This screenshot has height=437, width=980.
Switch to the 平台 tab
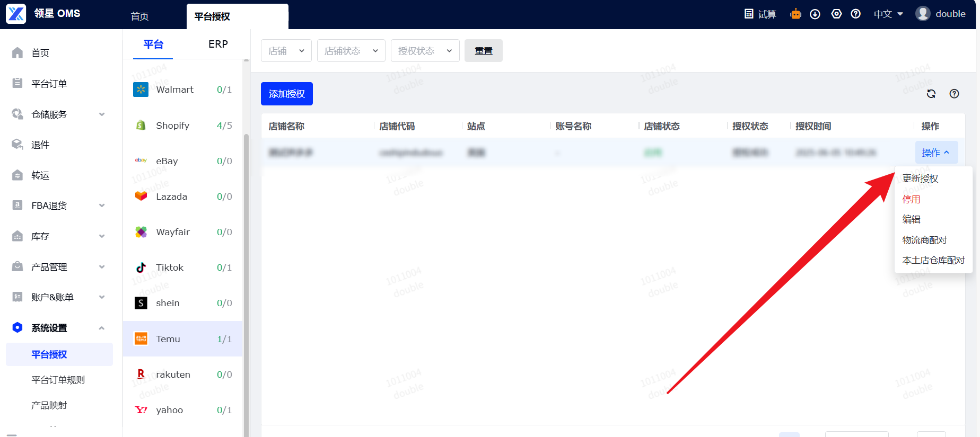coord(153,44)
